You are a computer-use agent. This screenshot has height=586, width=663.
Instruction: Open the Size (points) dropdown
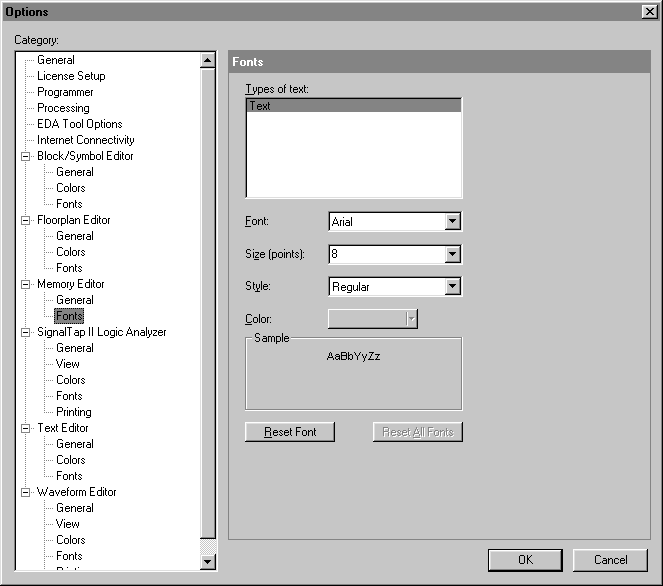coord(452,254)
